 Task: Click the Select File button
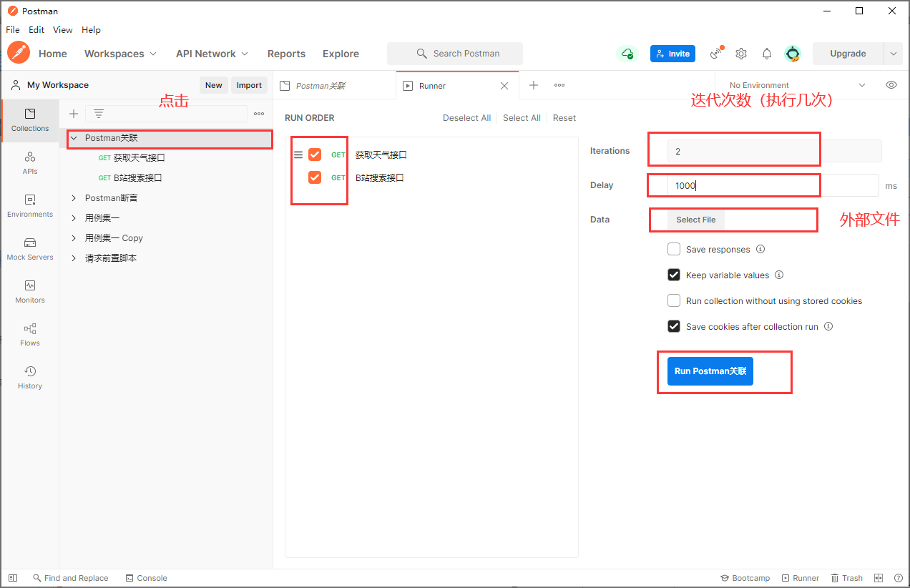click(696, 220)
